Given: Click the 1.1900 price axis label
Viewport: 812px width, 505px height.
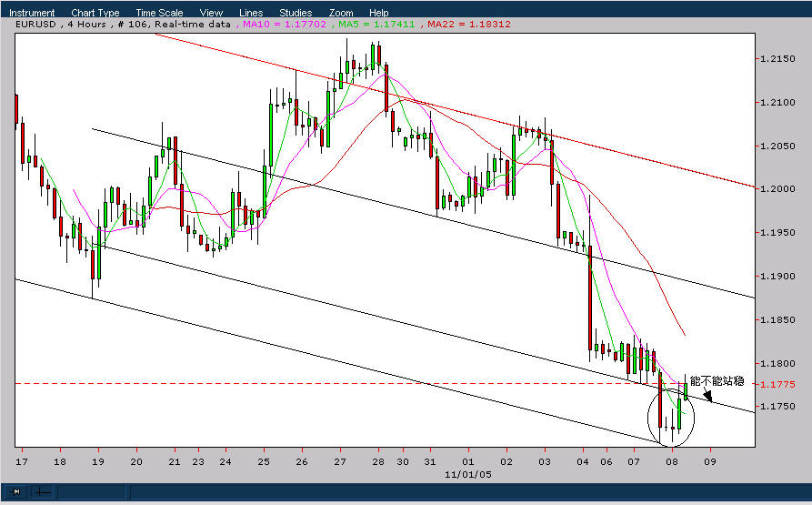Looking at the screenshot, I should pos(777,276).
